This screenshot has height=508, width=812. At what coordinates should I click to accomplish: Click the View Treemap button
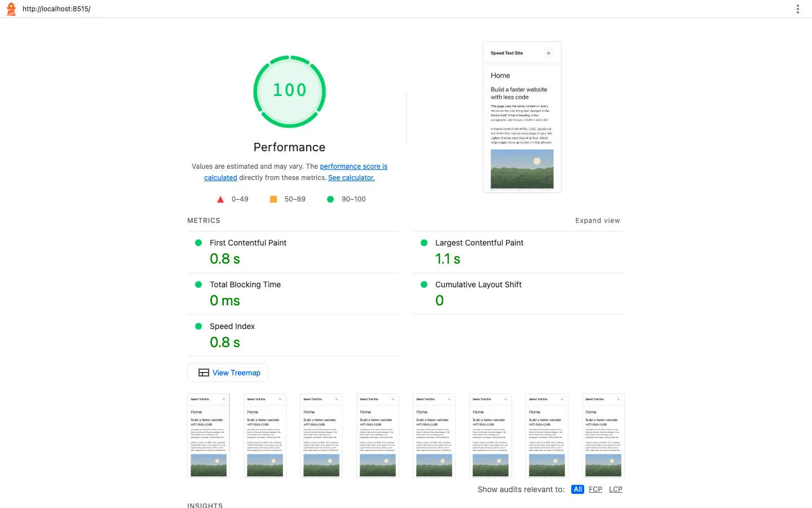click(x=227, y=373)
